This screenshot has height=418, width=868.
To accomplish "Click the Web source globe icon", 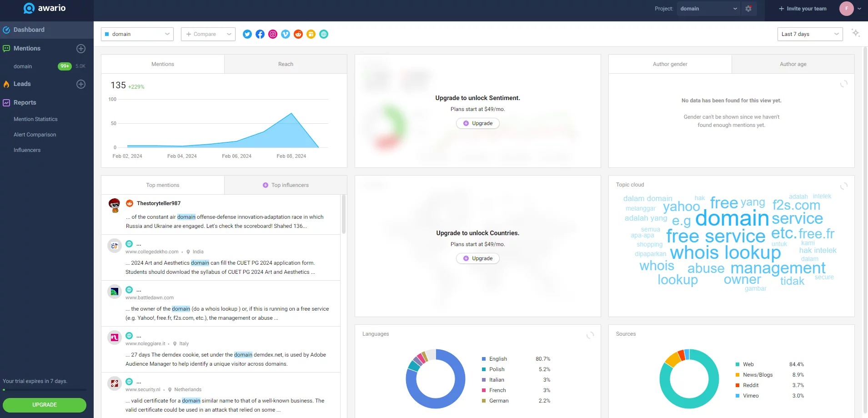I will click(x=324, y=34).
